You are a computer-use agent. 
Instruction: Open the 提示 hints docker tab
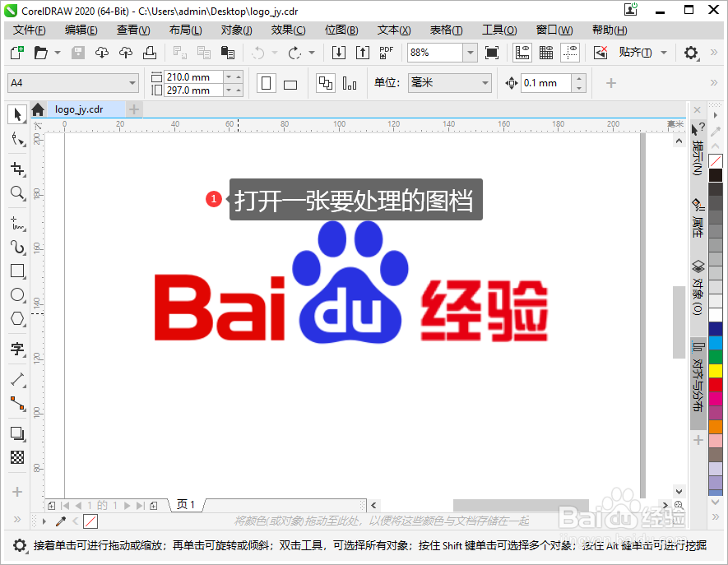pyautogui.click(x=698, y=150)
